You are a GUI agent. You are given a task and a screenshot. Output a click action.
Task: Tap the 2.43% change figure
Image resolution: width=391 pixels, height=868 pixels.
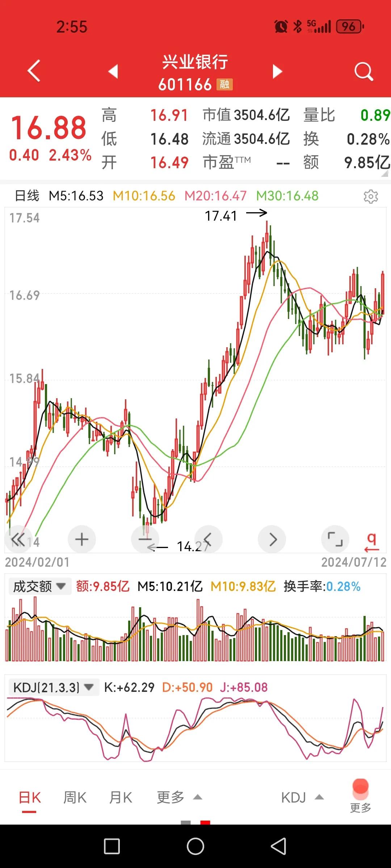pos(70,155)
